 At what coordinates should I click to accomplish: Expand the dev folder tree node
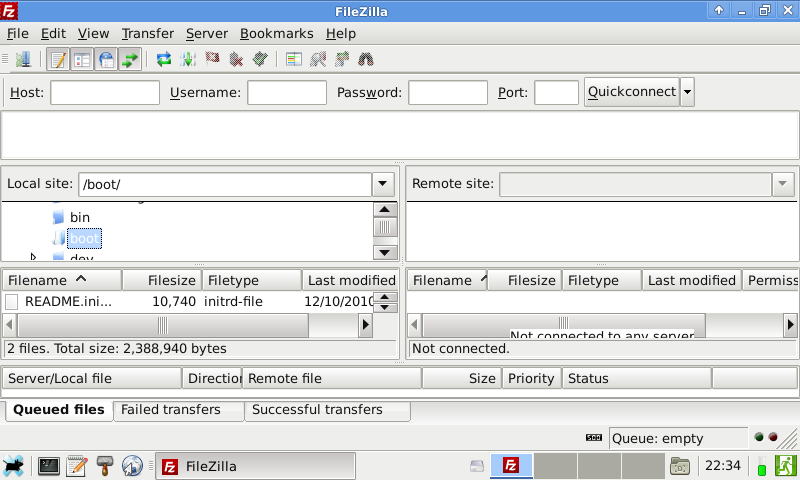[35, 259]
